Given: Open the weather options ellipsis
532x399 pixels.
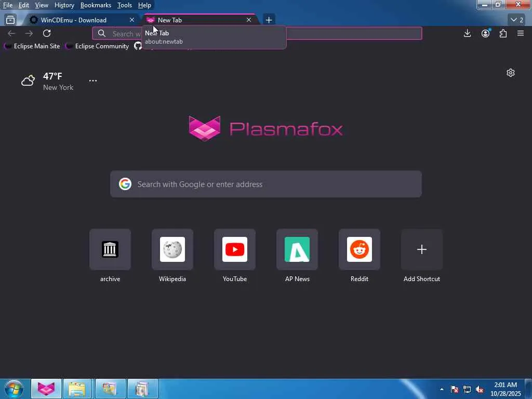Looking at the screenshot, I should click(x=93, y=81).
